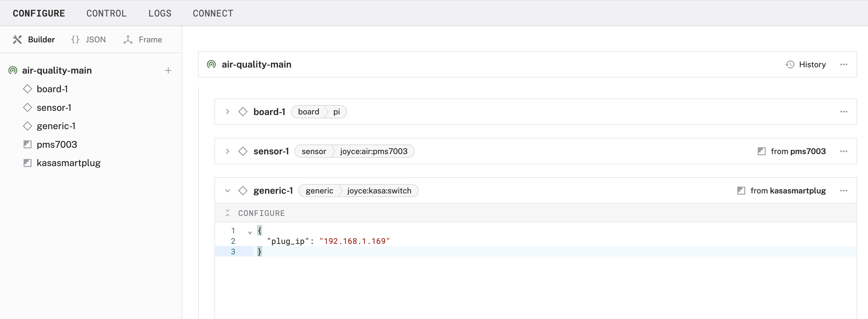Click the CONFIGURE section label in generic-1
868x319 pixels.
[x=261, y=213]
